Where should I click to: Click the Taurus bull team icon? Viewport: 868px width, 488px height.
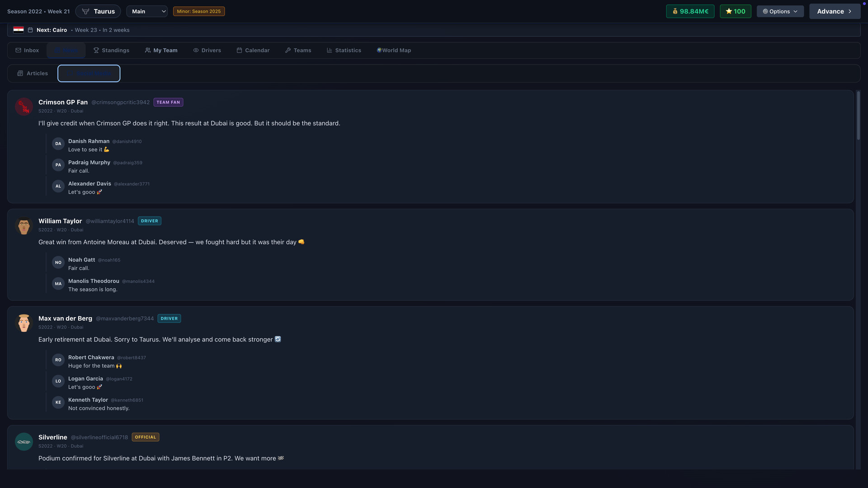click(x=85, y=11)
